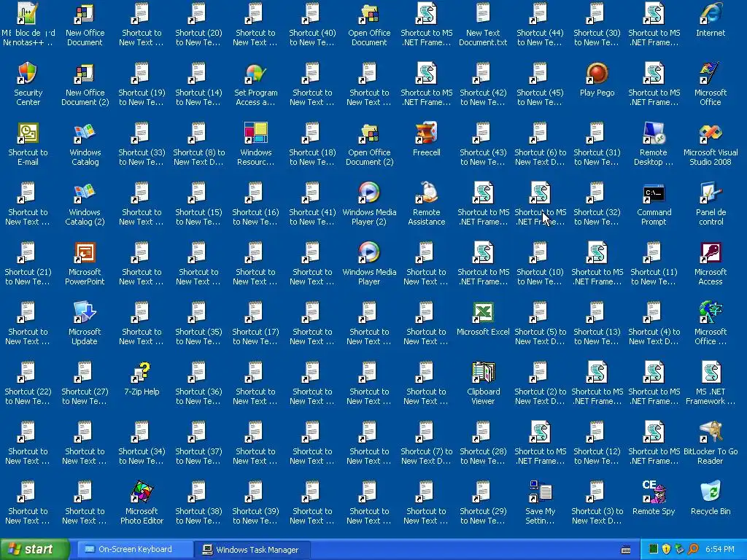Click the Shortcut (7) to New Text icon

426,443
